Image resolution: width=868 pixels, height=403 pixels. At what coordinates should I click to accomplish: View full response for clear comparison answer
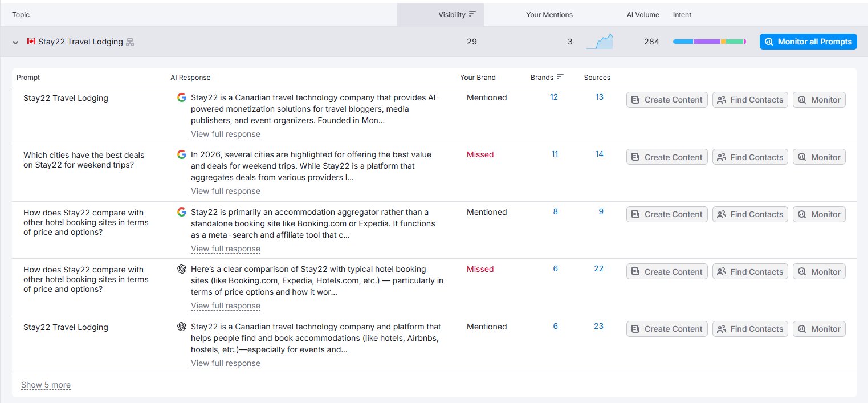[x=226, y=306]
